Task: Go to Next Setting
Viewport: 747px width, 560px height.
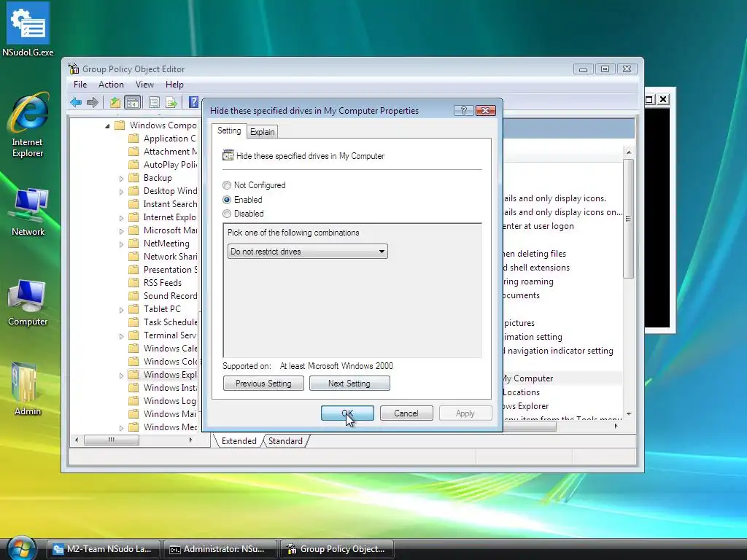Action: pyautogui.click(x=349, y=384)
